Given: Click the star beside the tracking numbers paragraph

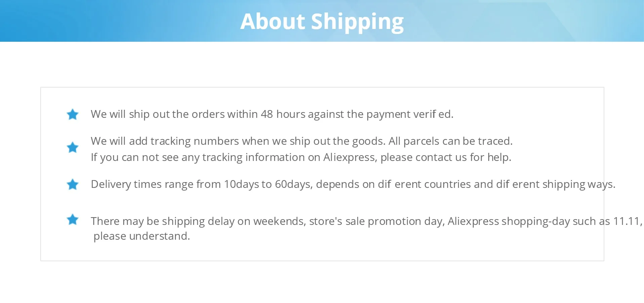Looking at the screenshot, I should pyautogui.click(x=73, y=147).
